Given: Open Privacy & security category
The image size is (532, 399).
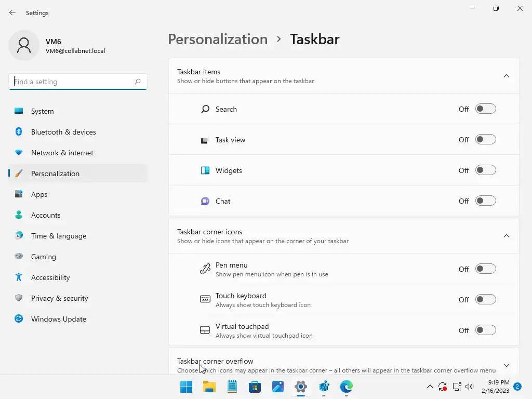Looking at the screenshot, I should pyautogui.click(x=78, y=298).
